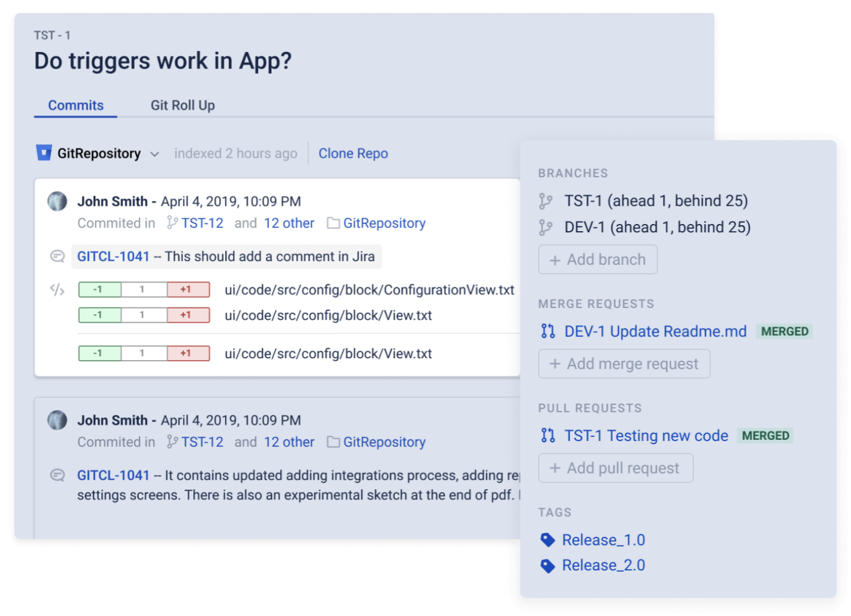Click the tag icon beside Release_2.0
851x616 pixels.
coord(548,566)
